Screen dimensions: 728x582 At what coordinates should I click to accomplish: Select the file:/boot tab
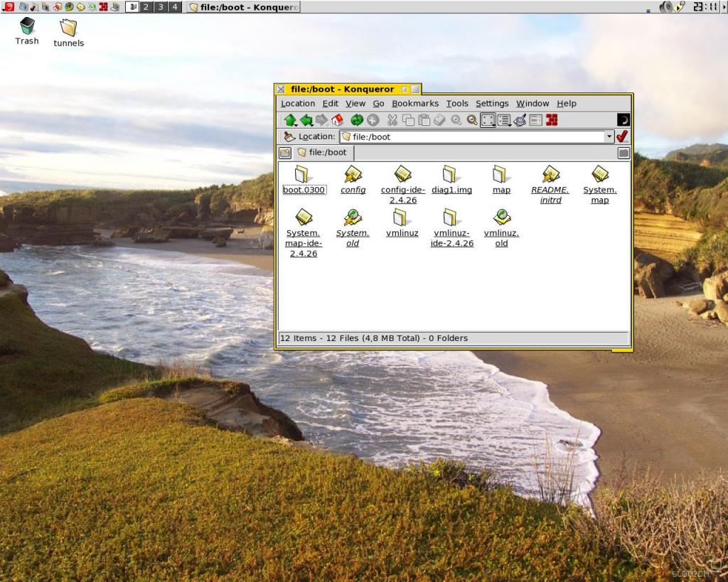pos(323,152)
